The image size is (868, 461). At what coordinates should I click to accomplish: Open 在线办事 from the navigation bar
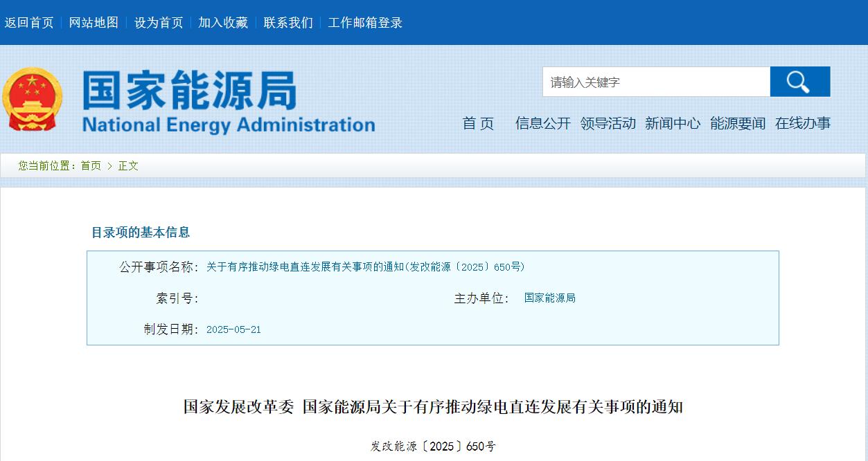801,123
